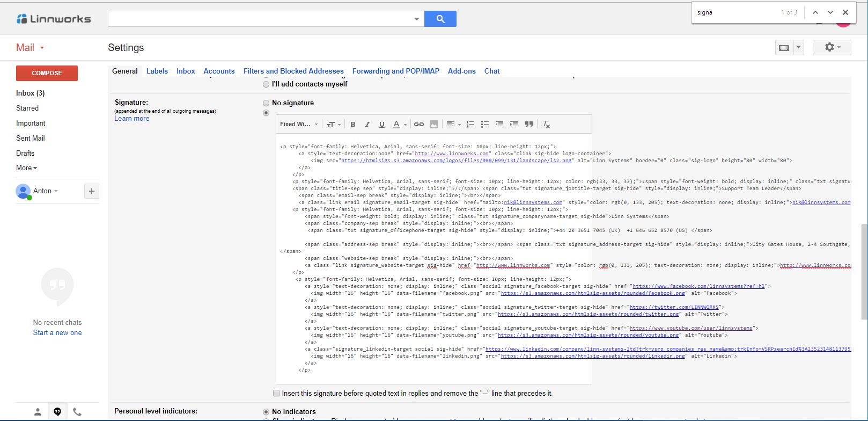The image size is (868, 421).
Task: Open the Sent Mail folder
Action: [31, 138]
